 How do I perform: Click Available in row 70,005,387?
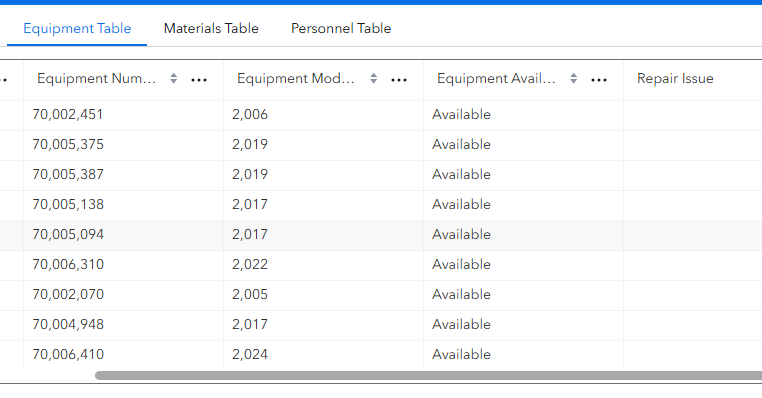coord(523,175)
